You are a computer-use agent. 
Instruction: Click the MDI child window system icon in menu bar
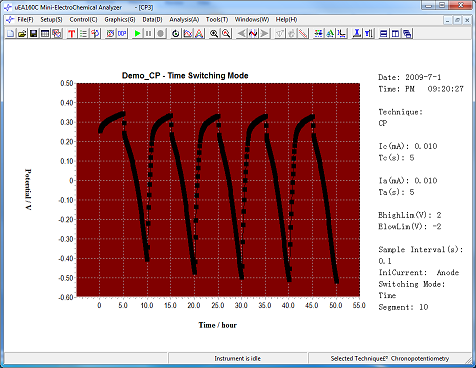10,20
